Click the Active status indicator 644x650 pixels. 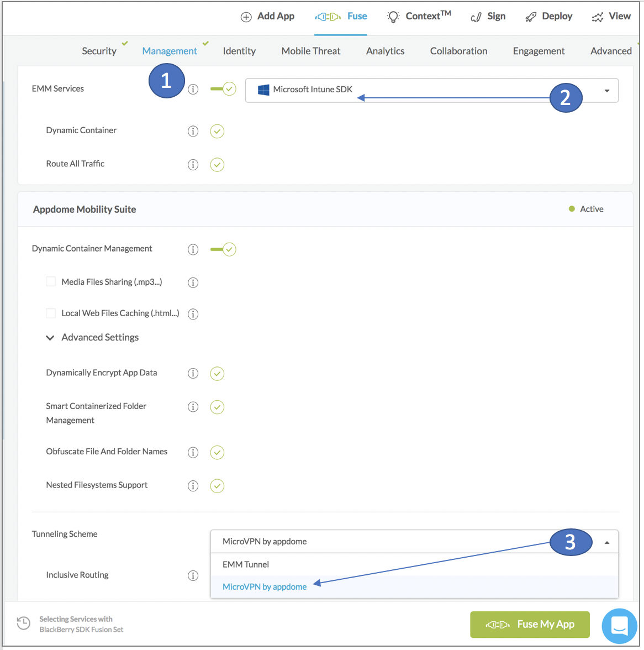click(x=586, y=209)
